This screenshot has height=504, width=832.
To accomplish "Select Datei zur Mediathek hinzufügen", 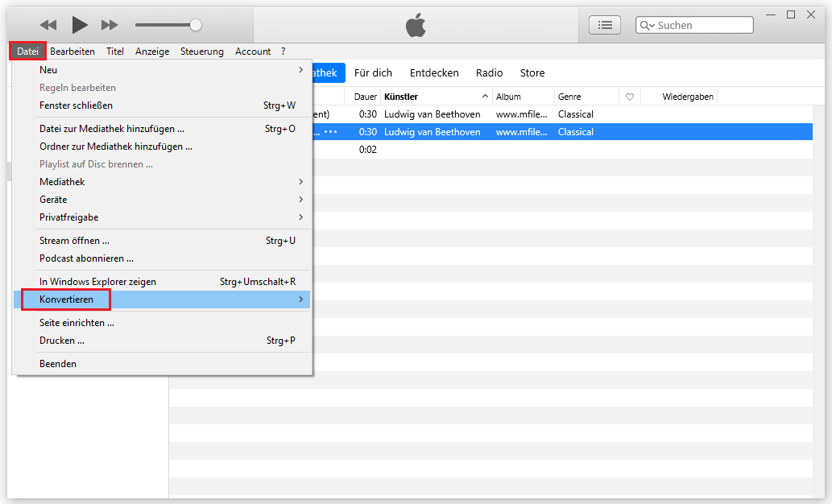I will point(162,129).
